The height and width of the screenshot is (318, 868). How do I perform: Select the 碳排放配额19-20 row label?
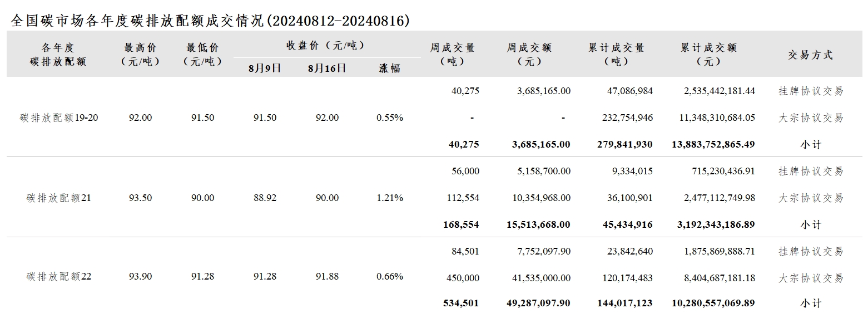click(59, 118)
